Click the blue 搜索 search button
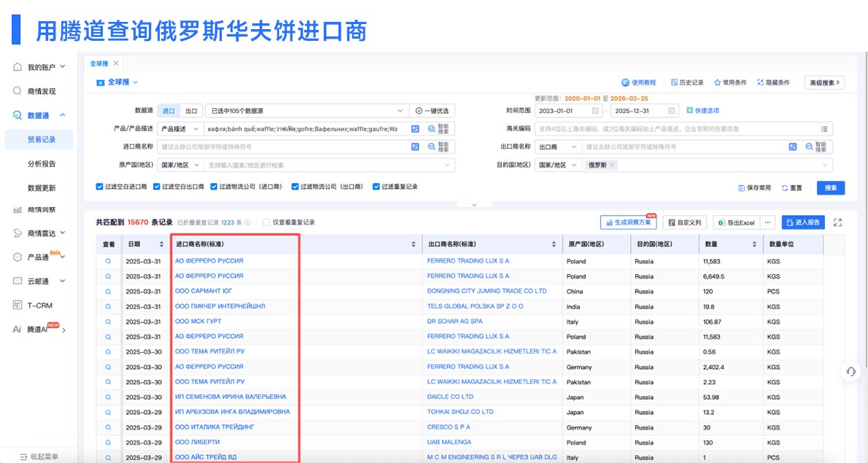This screenshot has width=868, height=463. pos(831,187)
